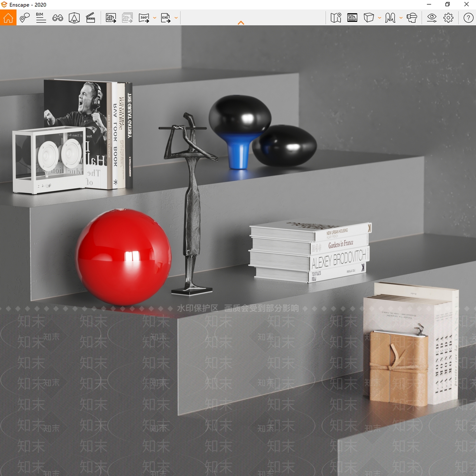The height and width of the screenshot is (476, 476).
Task: Restore down the Enscape window
Action: 447,4
